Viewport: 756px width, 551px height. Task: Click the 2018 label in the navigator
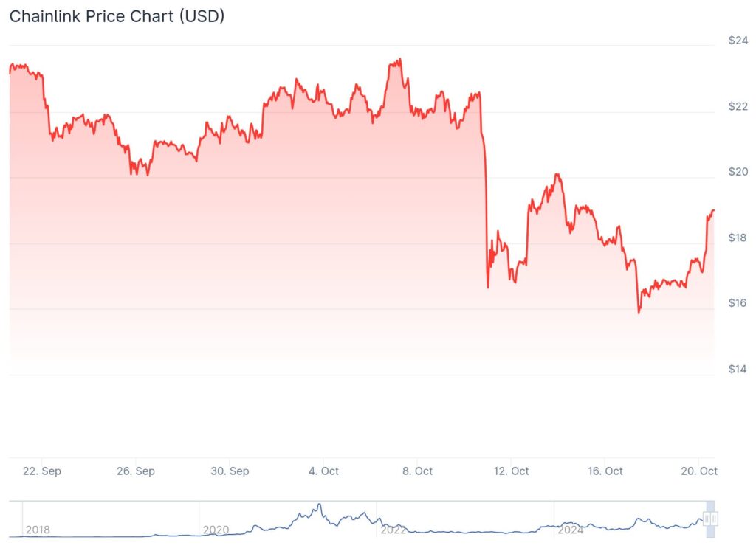[x=37, y=530]
